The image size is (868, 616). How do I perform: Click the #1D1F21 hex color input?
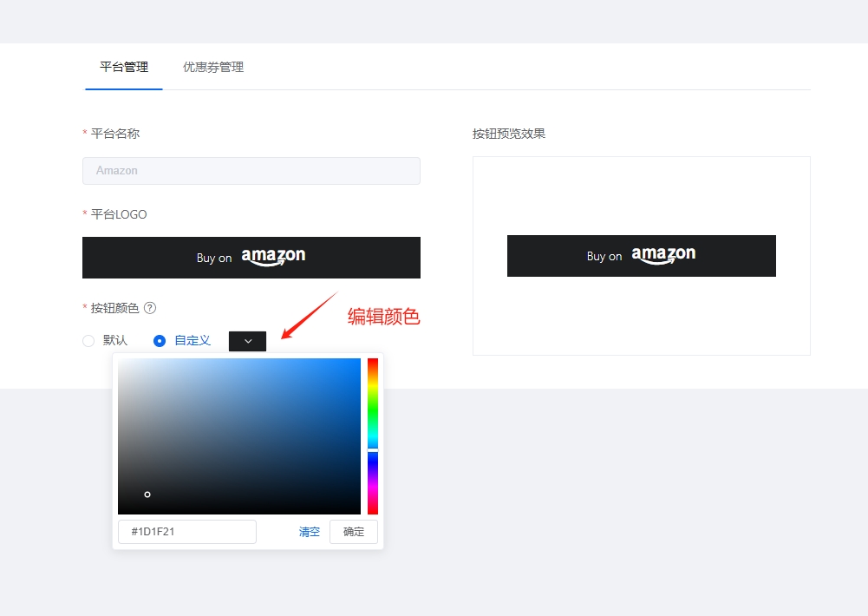(187, 532)
